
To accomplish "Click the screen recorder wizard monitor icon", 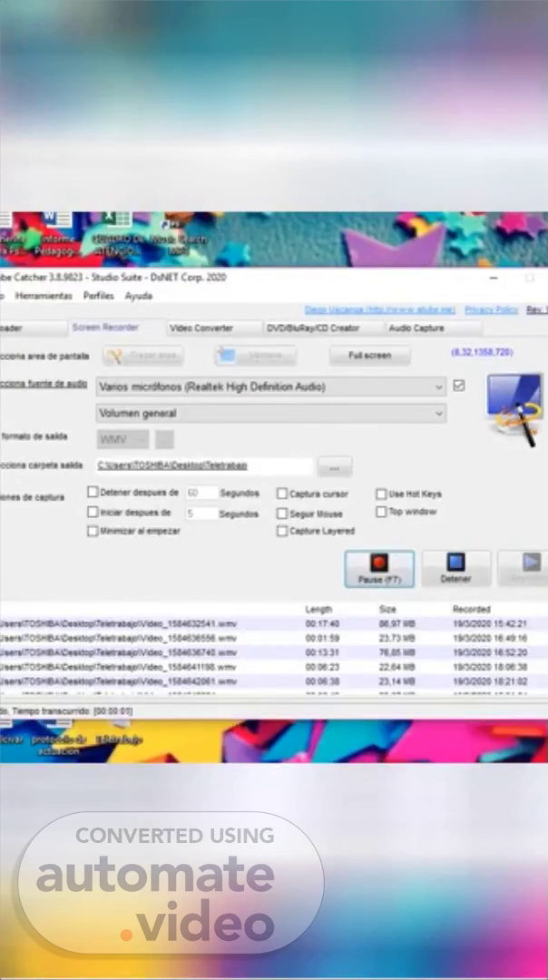I will click(514, 406).
